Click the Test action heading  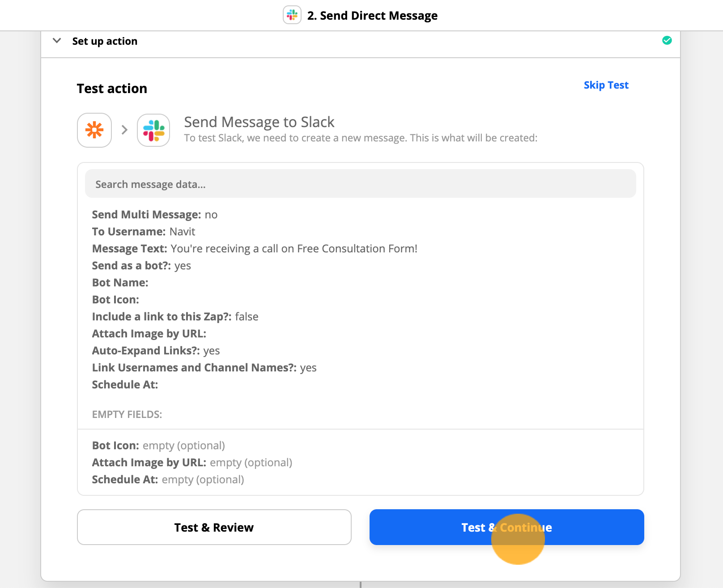point(112,89)
